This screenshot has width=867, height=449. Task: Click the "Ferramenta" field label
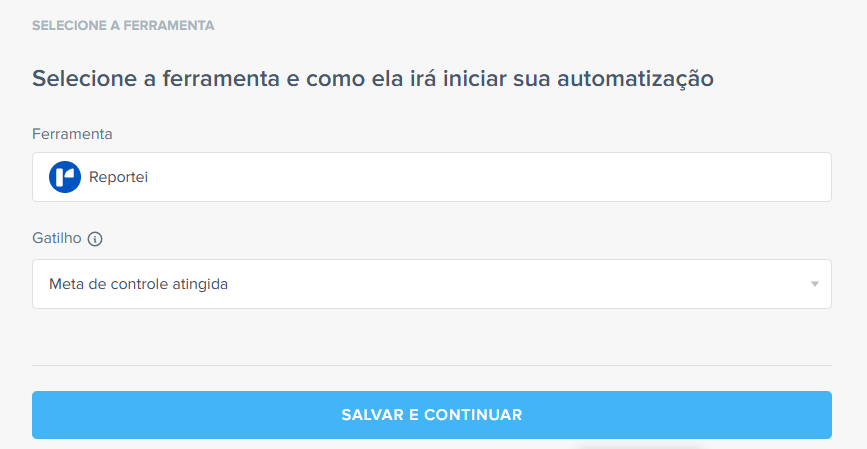(x=72, y=133)
